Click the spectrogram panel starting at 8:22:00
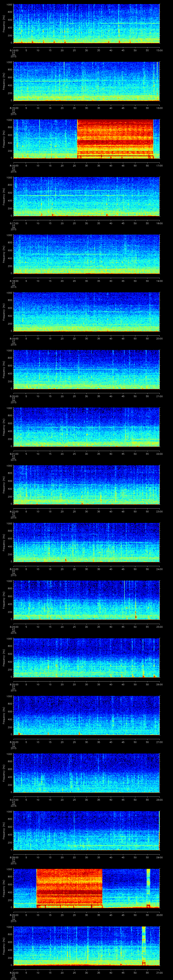The image size is (173, 980). click(x=86, y=485)
